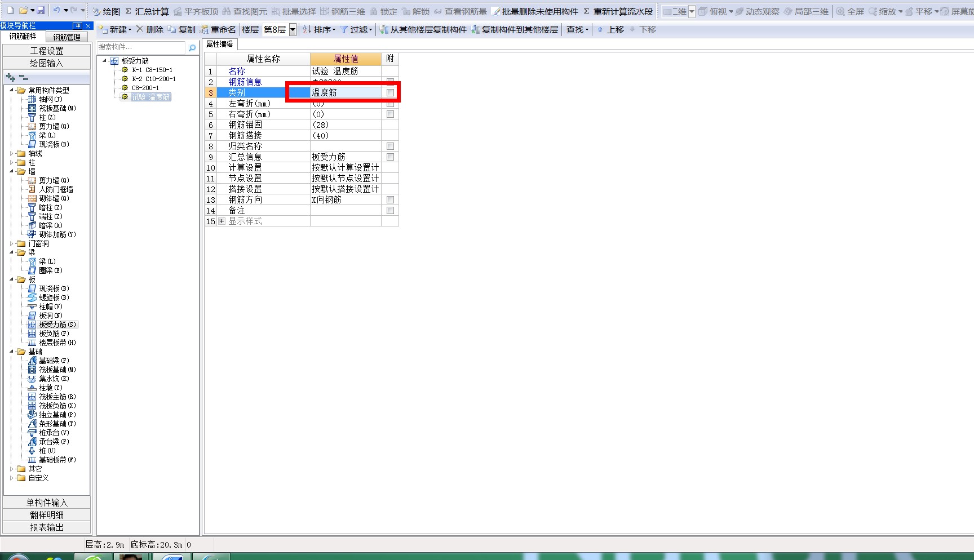Viewport: 974px width, 560px height.
Task: Select 轴网(J) grid icon in tree
Action: 32,99
